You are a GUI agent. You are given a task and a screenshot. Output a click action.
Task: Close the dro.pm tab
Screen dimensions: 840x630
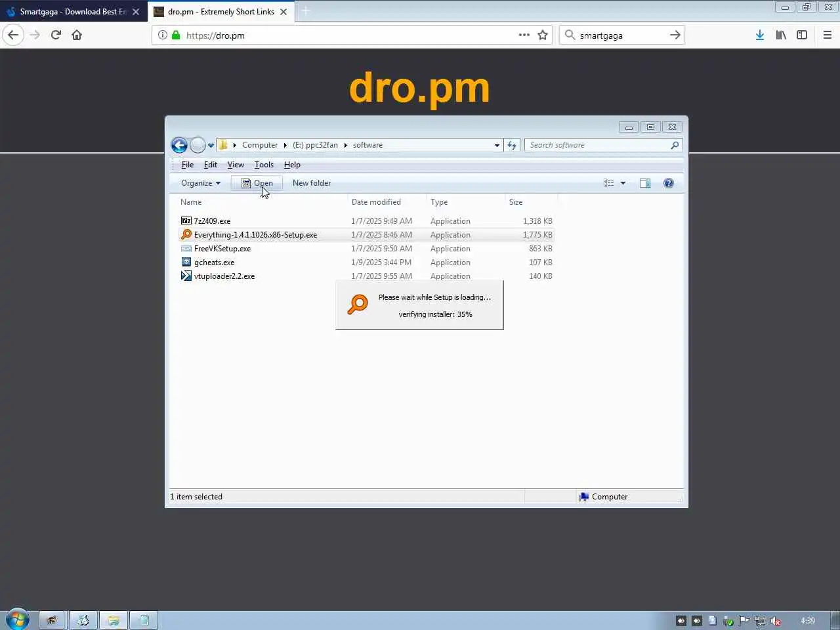(283, 12)
